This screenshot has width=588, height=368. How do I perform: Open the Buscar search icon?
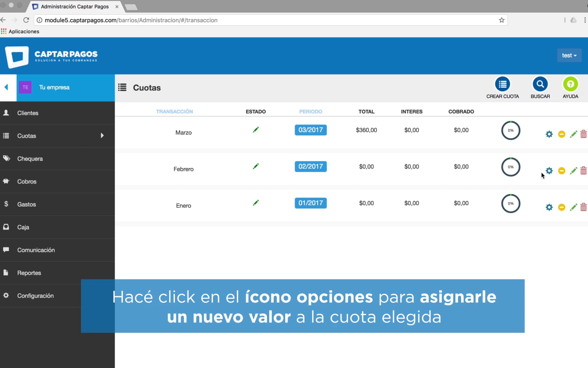tap(540, 84)
